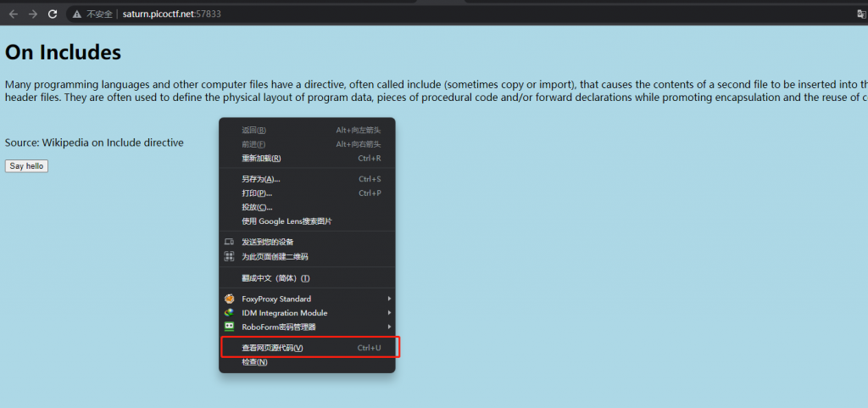
Task: Choose 翻成中文（简体）(T) menu entry
Action: tap(307, 278)
